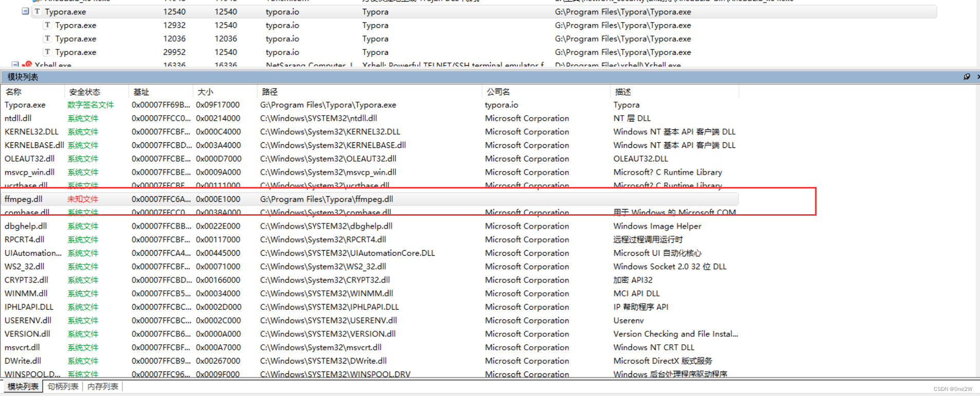980x396 pixels.
Task: Click the 系统文件 status of WINMM.dll
Action: (x=83, y=293)
